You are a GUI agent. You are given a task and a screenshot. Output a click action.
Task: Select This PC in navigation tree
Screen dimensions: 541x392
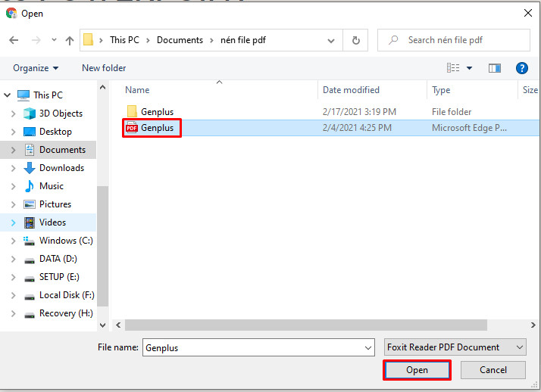click(x=48, y=95)
